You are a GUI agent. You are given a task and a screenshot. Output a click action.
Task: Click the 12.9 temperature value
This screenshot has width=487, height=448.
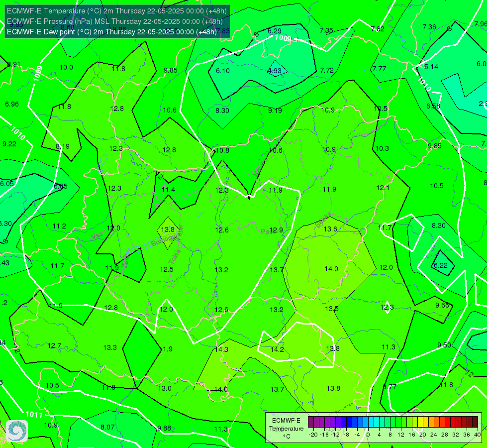coord(276,230)
